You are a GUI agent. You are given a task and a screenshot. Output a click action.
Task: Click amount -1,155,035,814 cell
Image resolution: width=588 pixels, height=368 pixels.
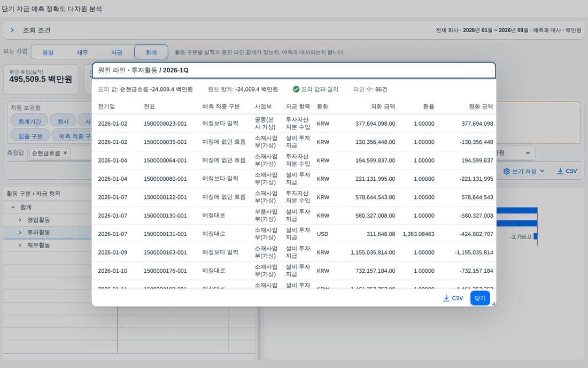tap(474, 252)
